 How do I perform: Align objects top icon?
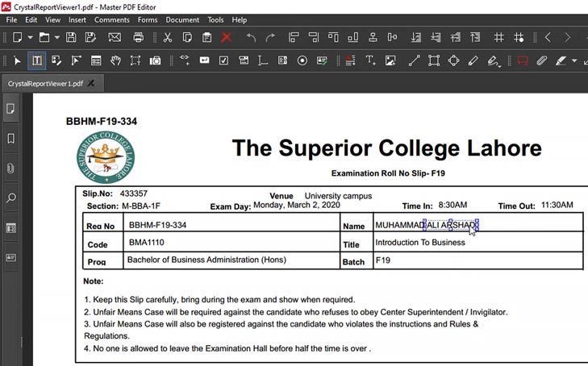333,37
